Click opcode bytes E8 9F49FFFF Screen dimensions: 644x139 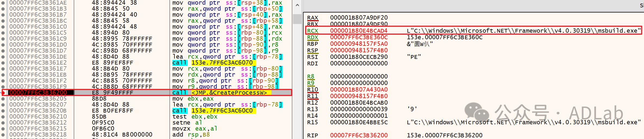tap(113, 93)
